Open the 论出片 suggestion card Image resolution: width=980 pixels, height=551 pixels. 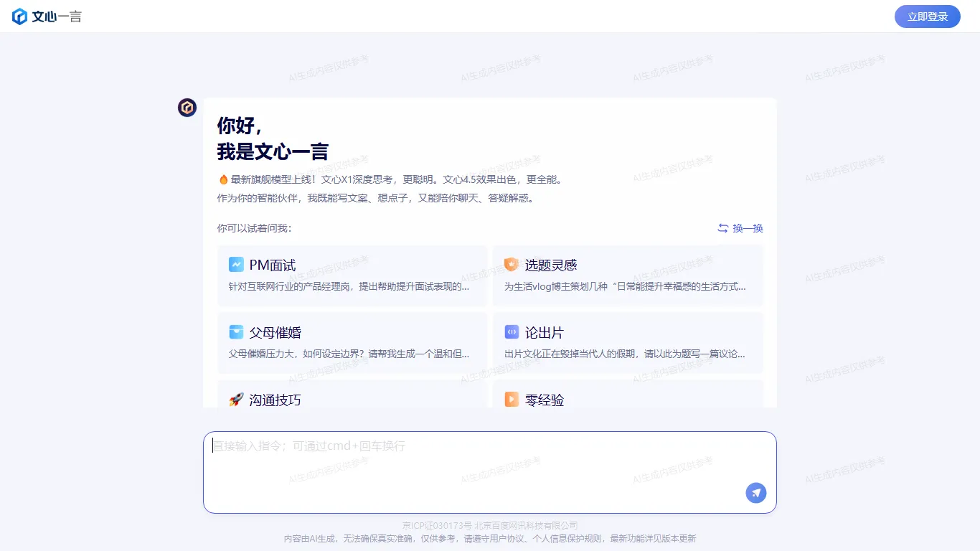[x=628, y=343]
